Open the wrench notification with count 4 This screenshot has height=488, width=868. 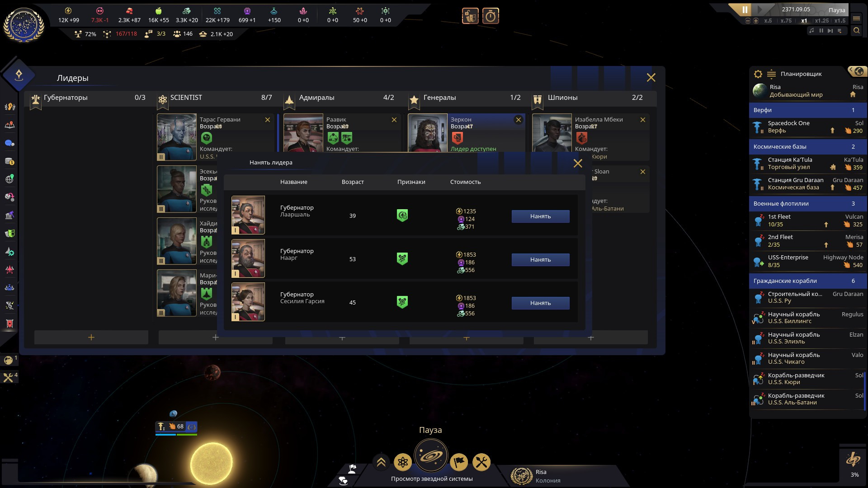pyautogui.click(x=9, y=377)
